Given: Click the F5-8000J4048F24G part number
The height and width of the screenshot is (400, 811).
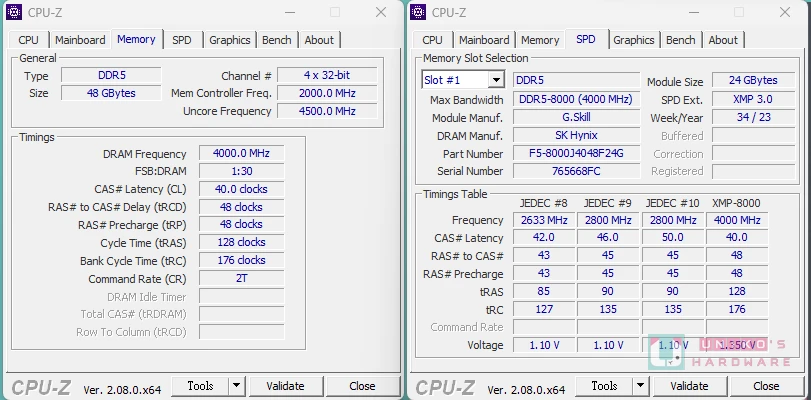Looking at the screenshot, I should point(576,153).
